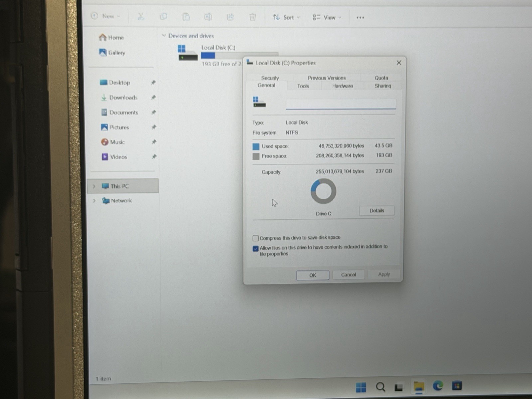Image resolution: width=532 pixels, height=399 pixels.
Task: Enable Compress this drive checkbox
Action: click(256, 238)
